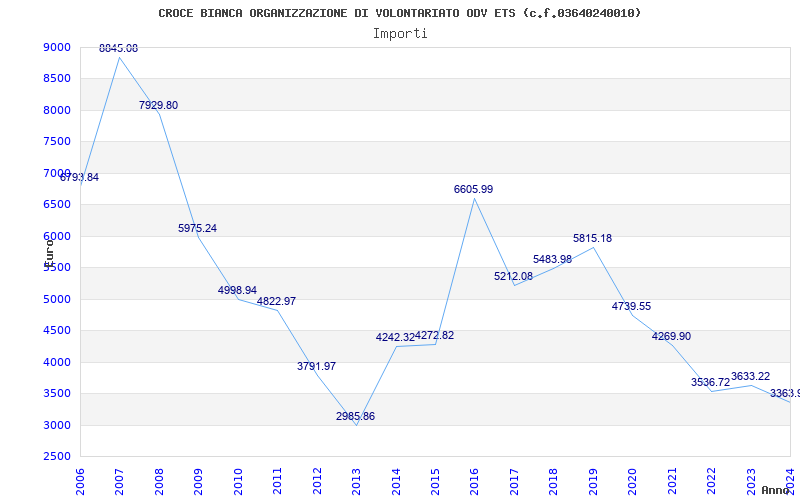The height and width of the screenshot is (500, 800).
Task: Select the 5815.18 data label
Action: [592, 238]
